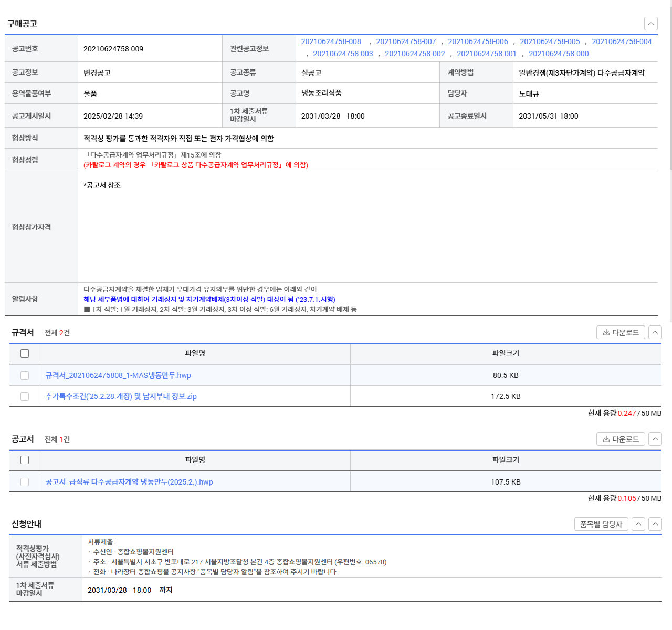Screen dimensions: 672x630
Task: Collapse the 규격서 file list section
Action: (655, 332)
